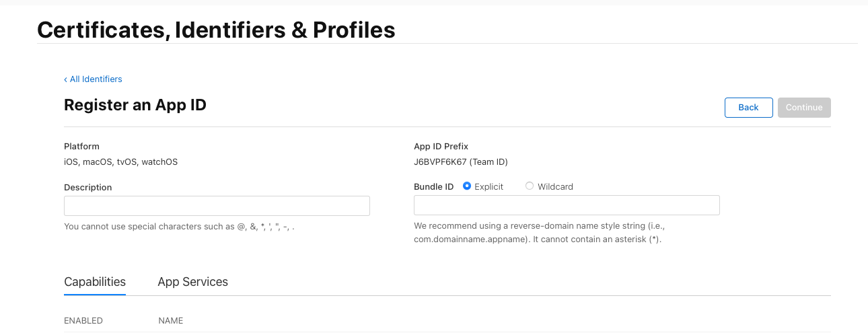The image size is (868, 333).
Task: Click the Certificates, Identifiers & Profiles title
Action: [216, 30]
